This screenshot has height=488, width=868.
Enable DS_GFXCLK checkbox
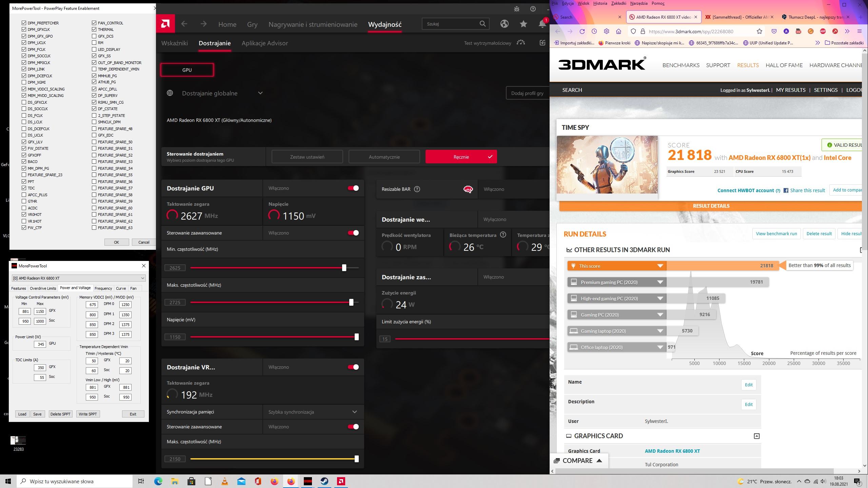click(24, 102)
